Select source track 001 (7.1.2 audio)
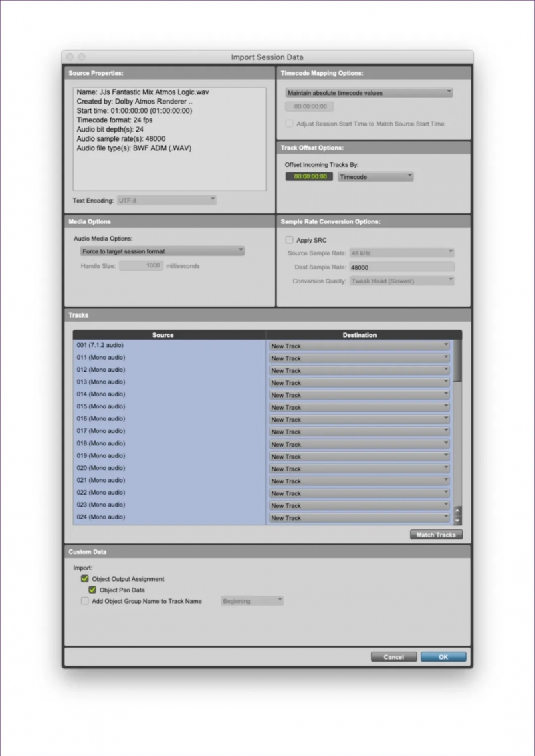535x756 pixels. pos(169,345)
